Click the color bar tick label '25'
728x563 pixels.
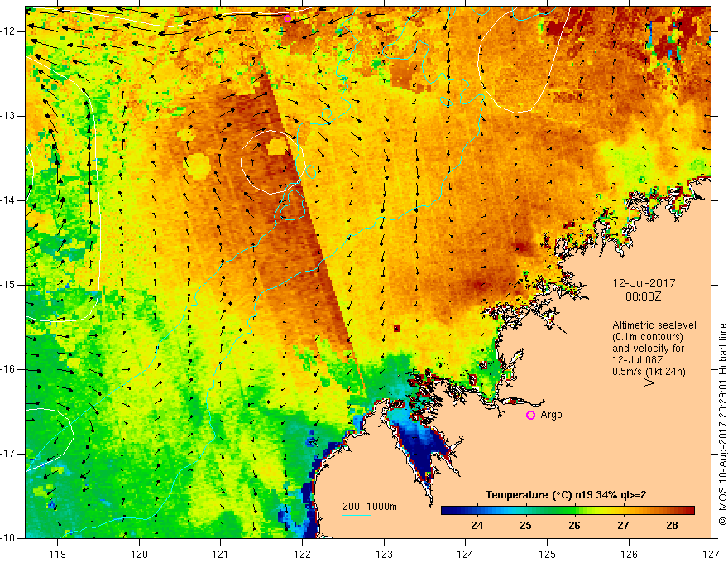click(525, 526)
